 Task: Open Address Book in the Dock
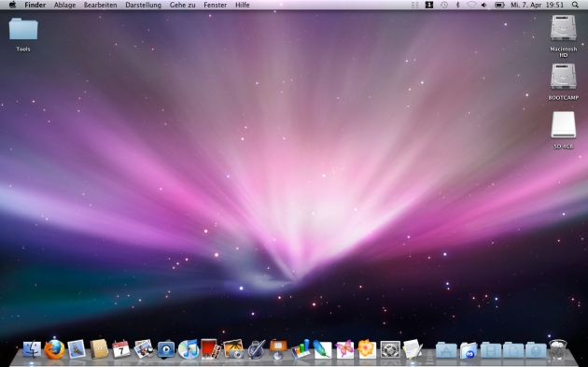[x=99, y=349]
